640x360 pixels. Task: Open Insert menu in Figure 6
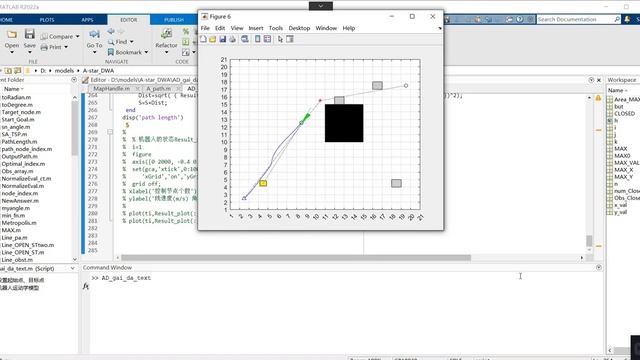(256, 28)
